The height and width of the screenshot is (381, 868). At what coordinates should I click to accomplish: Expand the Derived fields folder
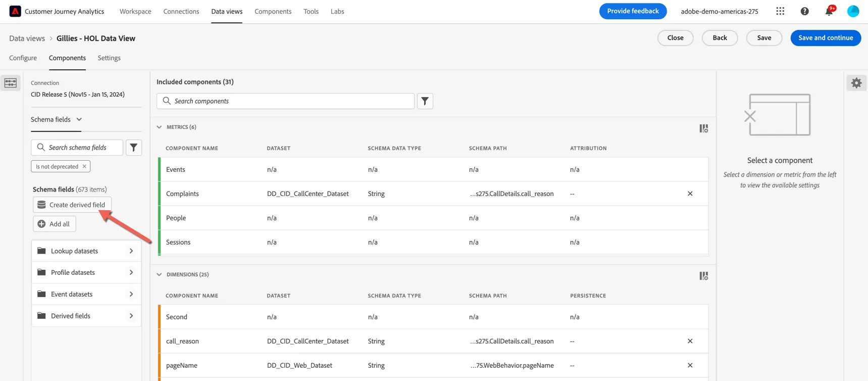click(86, 316)
